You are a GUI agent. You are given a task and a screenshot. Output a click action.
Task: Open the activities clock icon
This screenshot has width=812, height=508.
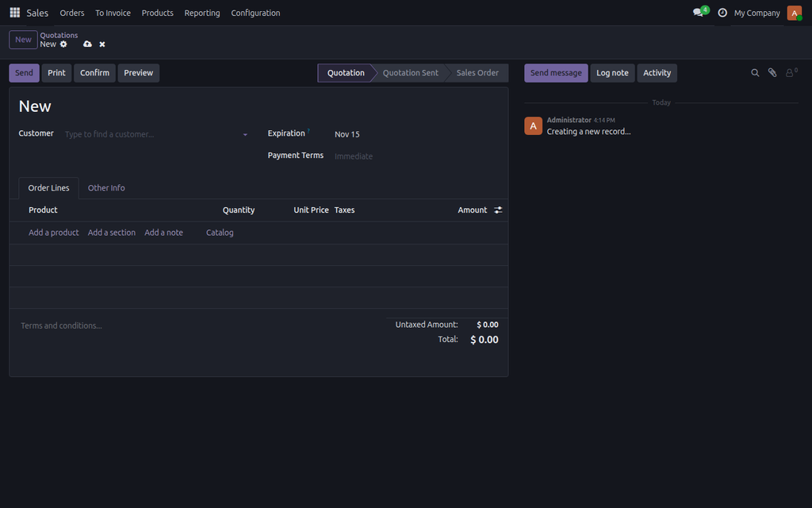[x=722, y=13]
